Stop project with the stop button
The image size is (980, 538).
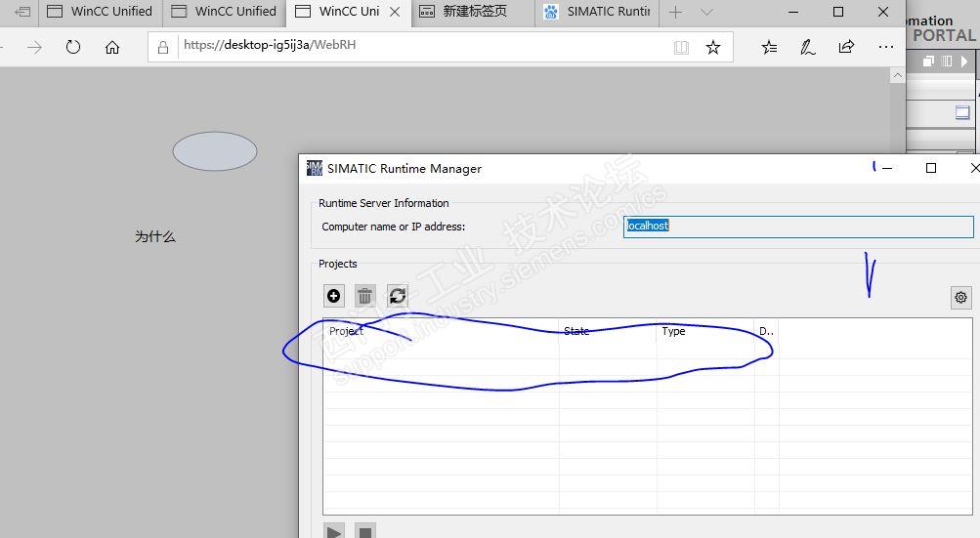pyautogui.click(x=365, y=531)
